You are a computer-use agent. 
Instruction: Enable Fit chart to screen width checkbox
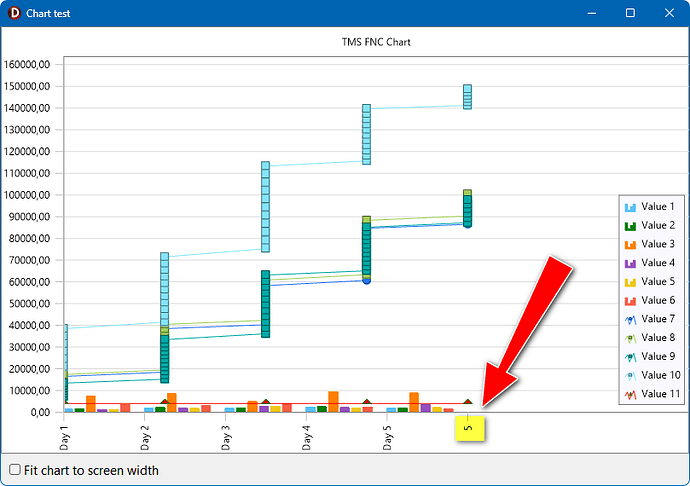point(15,470)
